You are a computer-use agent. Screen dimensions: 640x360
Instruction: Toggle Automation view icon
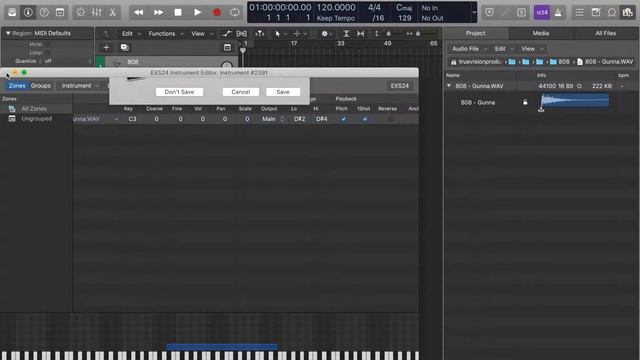[x=227, y=33]
